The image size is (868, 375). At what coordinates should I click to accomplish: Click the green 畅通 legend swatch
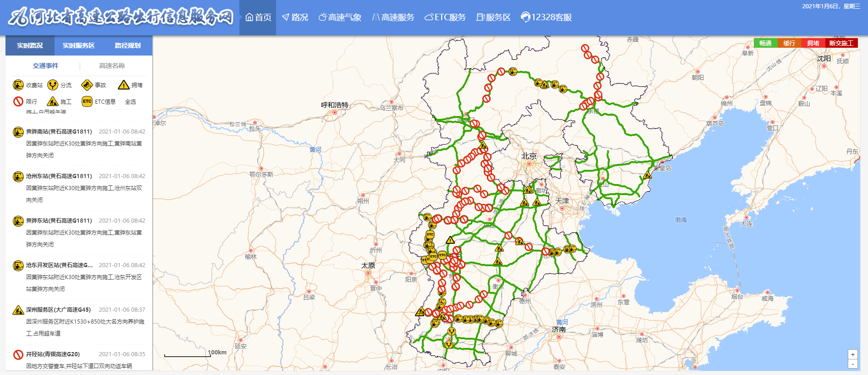click(x=765, y=43)
